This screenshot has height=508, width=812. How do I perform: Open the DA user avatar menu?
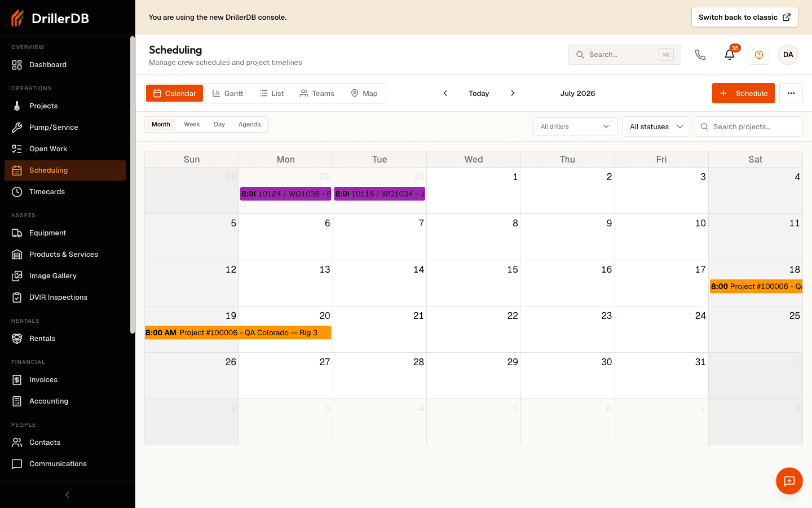coord(788,55)
